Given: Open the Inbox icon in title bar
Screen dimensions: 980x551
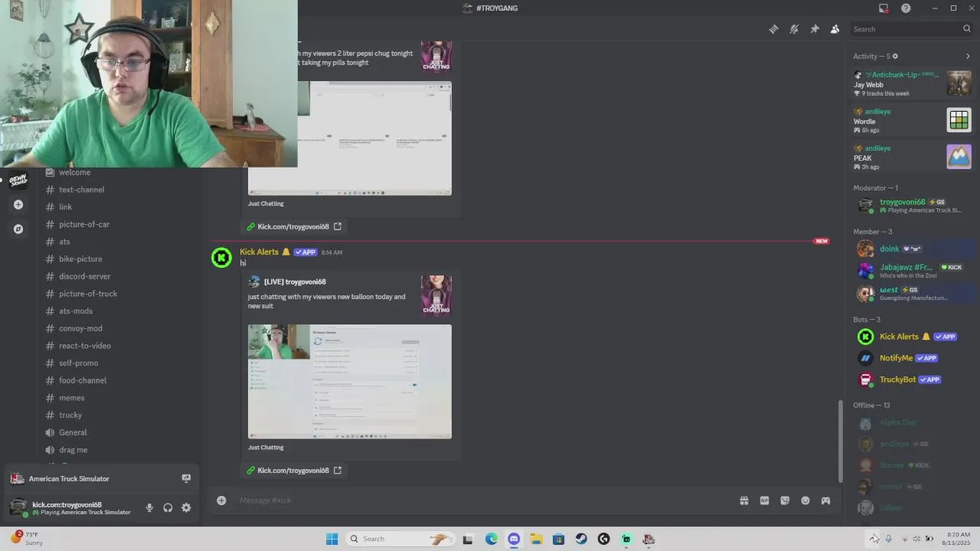Looking at the screenshot, I should 884,8.
